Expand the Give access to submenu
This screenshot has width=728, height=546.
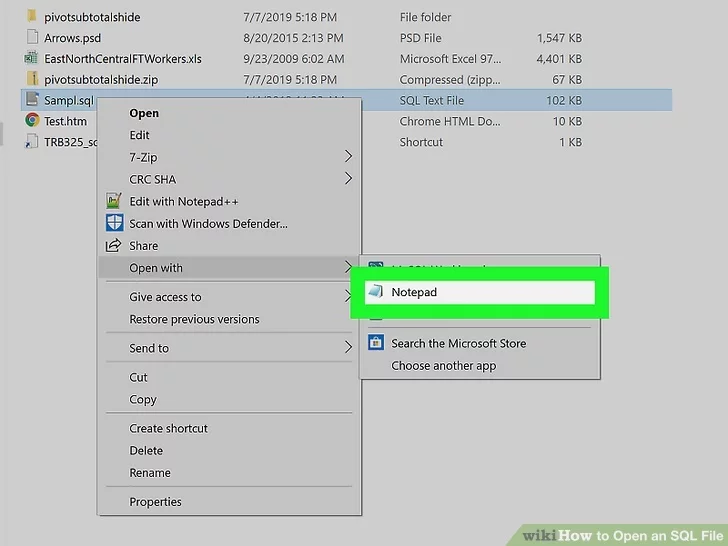pos(348,297)
